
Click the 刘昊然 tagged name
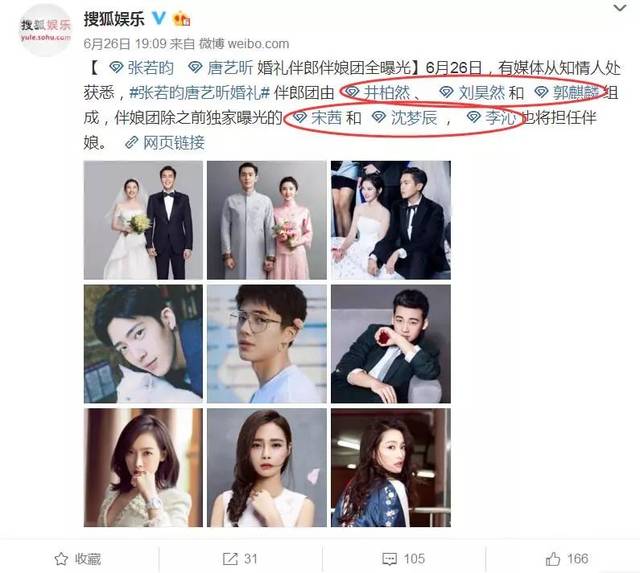pyautogui.click(x=472, y=93)
